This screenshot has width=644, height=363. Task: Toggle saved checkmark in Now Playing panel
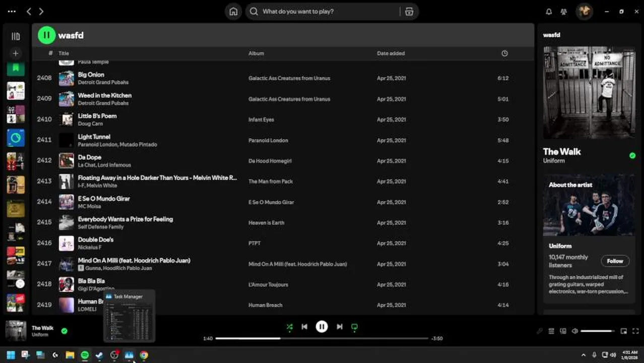[632, 156]
